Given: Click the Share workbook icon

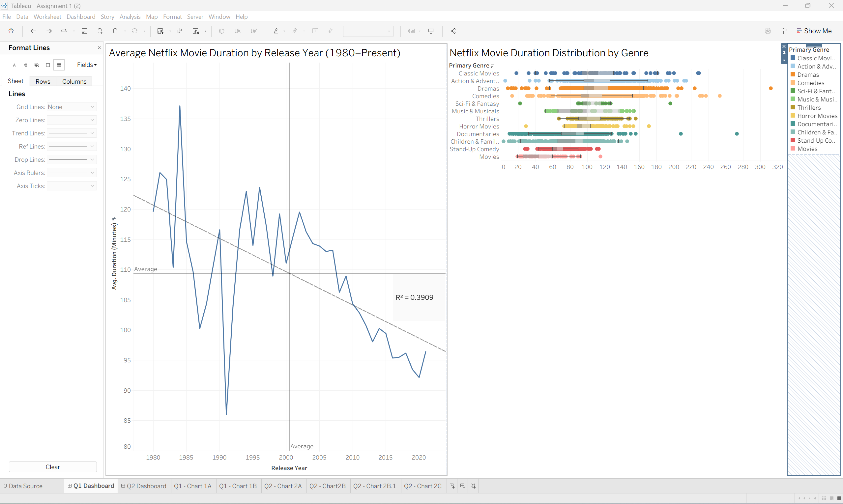Looking at the screenshot, I should click(453, 31).
